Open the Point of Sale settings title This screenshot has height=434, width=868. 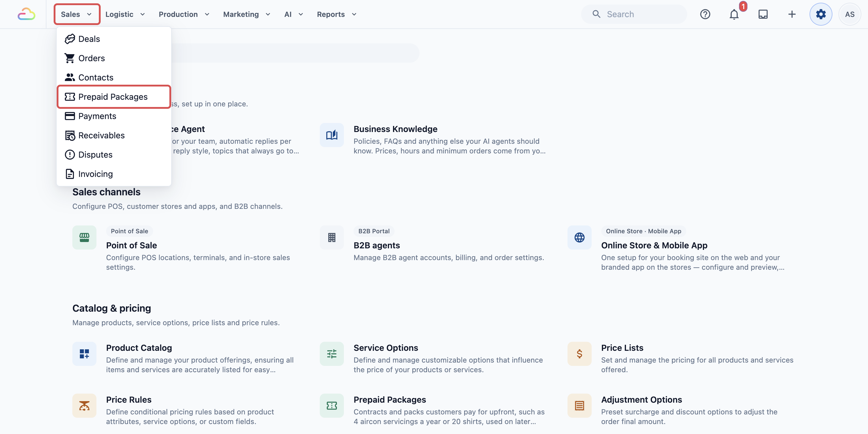click(131, 245)
